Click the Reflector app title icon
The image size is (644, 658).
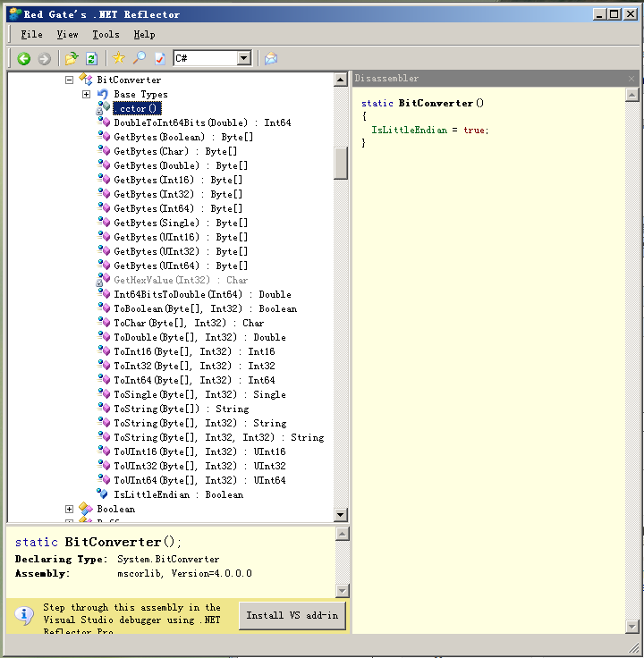tap(15, 13)
